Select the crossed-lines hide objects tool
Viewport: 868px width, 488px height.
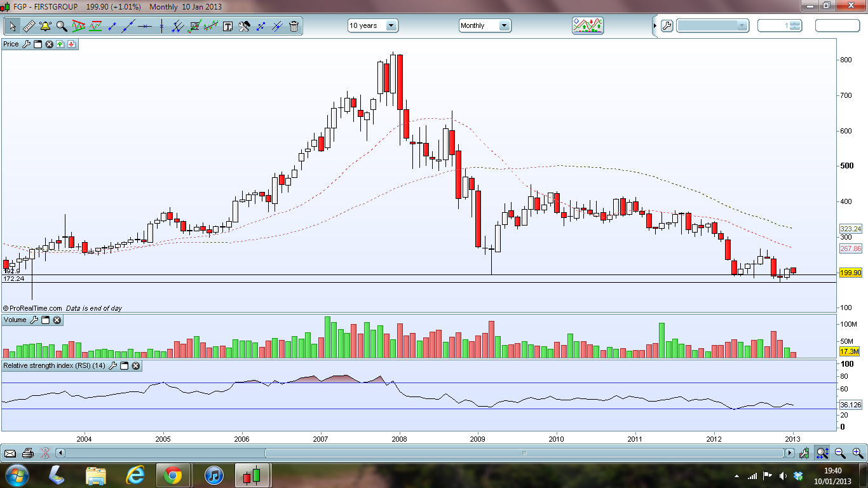[277, 26]
